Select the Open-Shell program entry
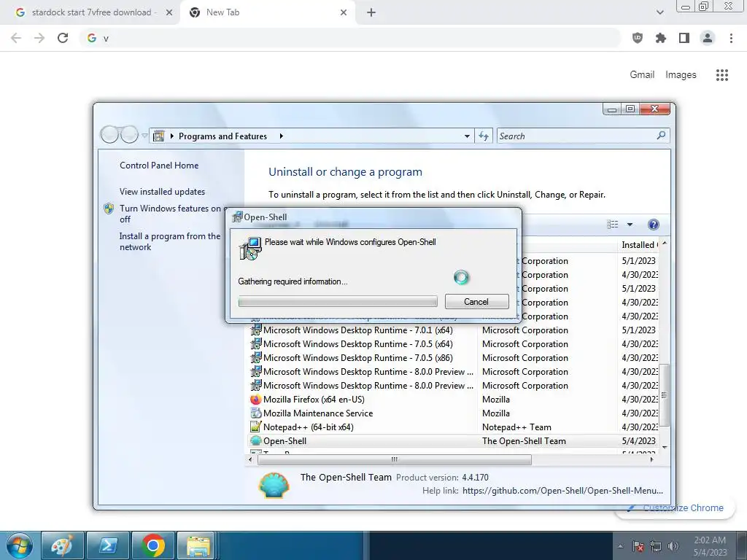Viewport: 747px width, 560px height. [x=452, y=441]
